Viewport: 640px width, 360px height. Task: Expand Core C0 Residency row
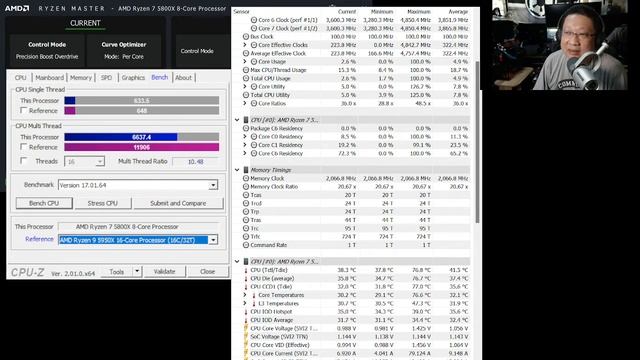pyautogui.click(x=245, y=137)
